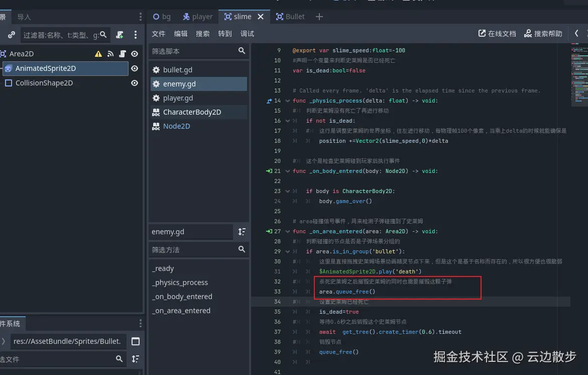Toggle visibility of AnimatedSprite2D node
588x375 pixels.
click(135, 68)
